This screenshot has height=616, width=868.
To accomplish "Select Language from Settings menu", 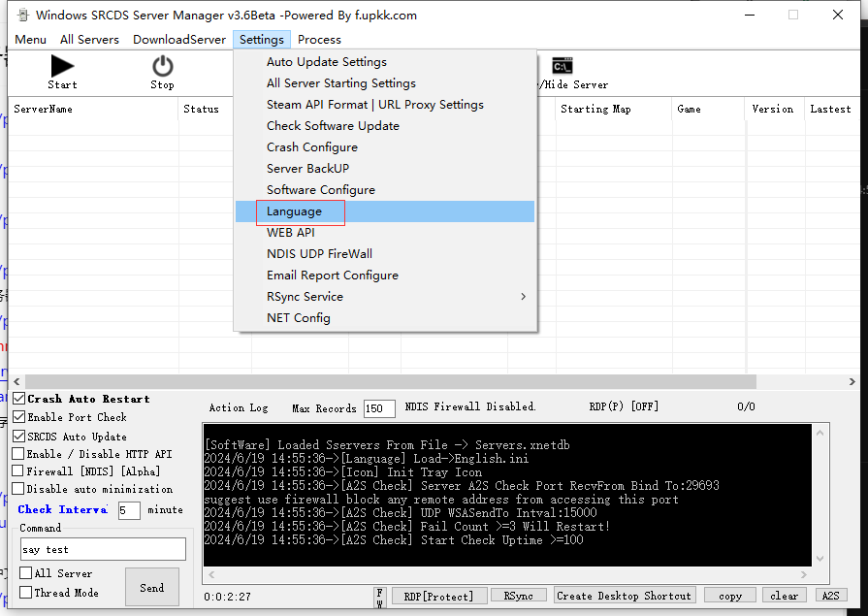I will (294, 211).
